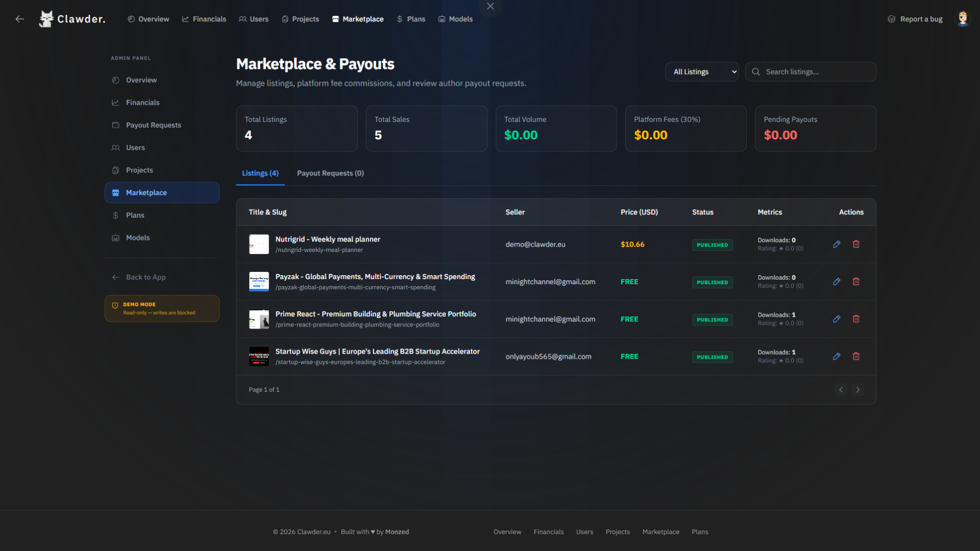Click the Page 1 of 1 indicator
The image size is (980, 551).
coord(264,390)
